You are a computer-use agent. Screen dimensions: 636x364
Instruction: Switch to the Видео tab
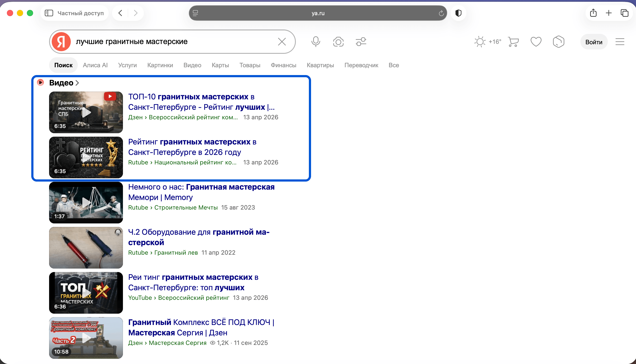pos(192,65)
